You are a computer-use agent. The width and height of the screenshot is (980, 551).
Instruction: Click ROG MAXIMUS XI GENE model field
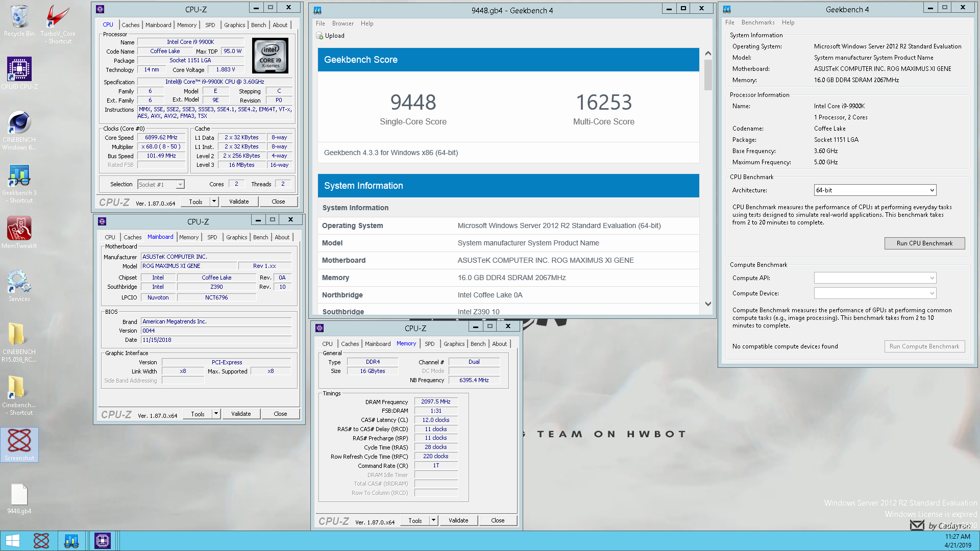click(x=189, y=266)
